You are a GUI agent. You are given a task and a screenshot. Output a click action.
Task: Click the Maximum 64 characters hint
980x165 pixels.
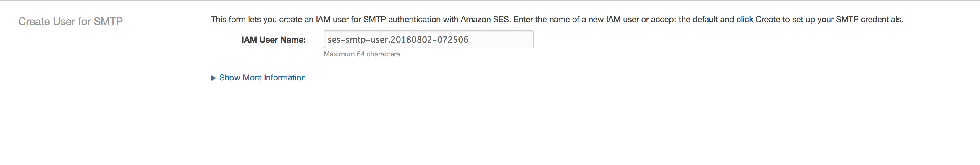coord(361,54)
